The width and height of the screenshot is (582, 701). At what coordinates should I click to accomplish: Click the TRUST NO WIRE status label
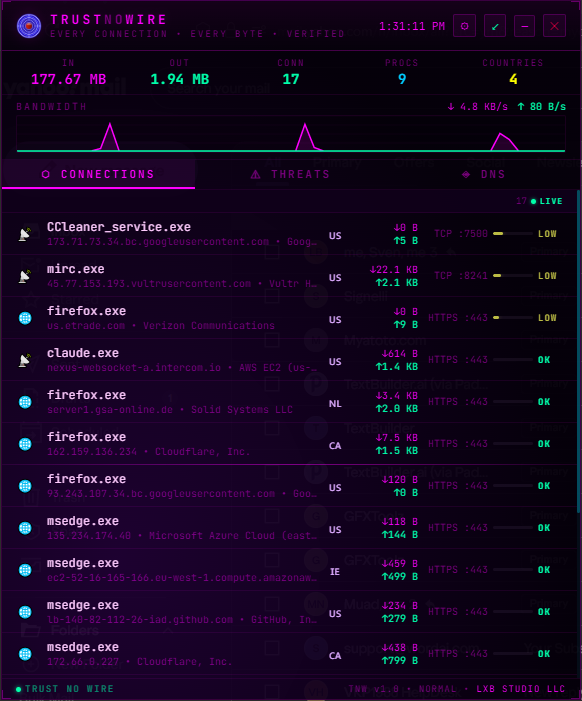click(69, 689)
